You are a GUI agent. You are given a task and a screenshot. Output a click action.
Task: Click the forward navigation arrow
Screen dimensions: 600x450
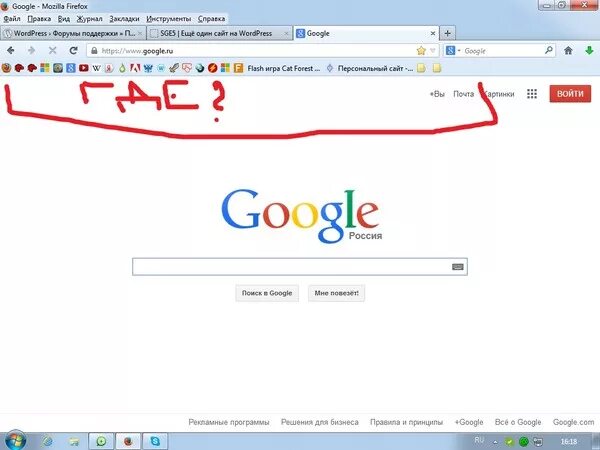[x=31, y=51]
